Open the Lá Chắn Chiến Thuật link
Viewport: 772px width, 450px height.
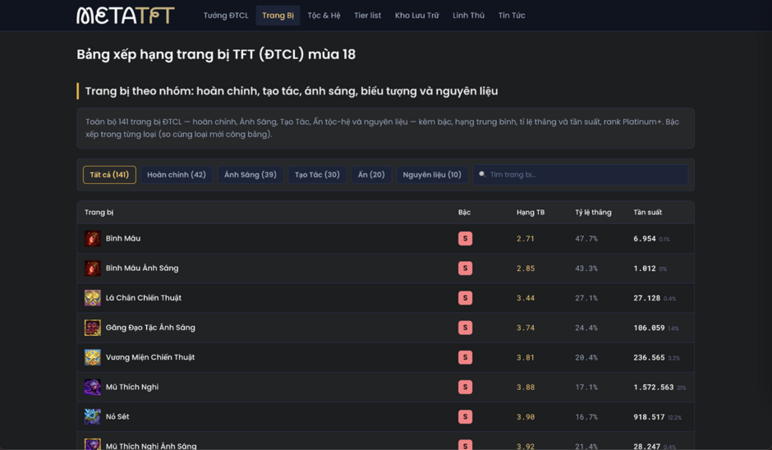(143, 298)
